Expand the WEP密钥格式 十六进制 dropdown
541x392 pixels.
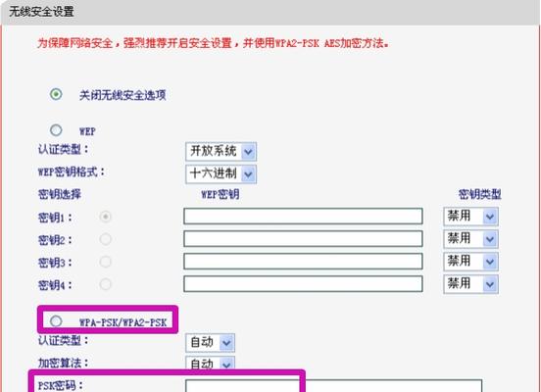pyautogui.click(x=221, y=173)
